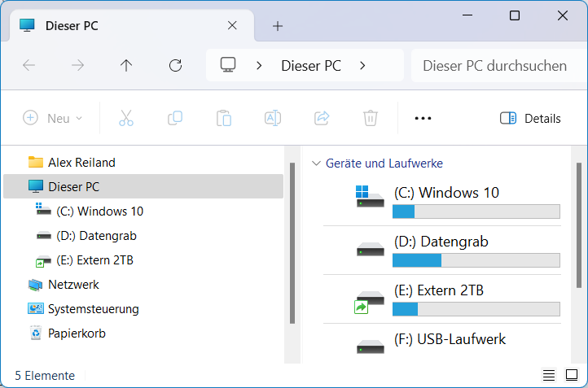Open Systemsteuerung from the sidebar
Image resolution: width=588 pixels, height=388 pixels.
pyautogui.click(x=93, y=309)
